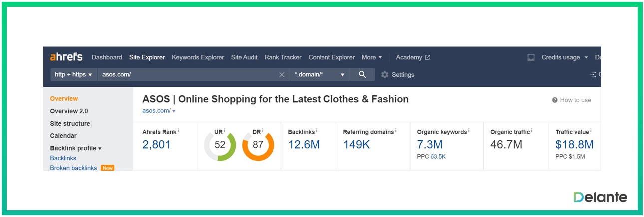This screenshot has width=644, height=217.
Task: Click the ahrefs logo
Action: click(x=66, y=57)
